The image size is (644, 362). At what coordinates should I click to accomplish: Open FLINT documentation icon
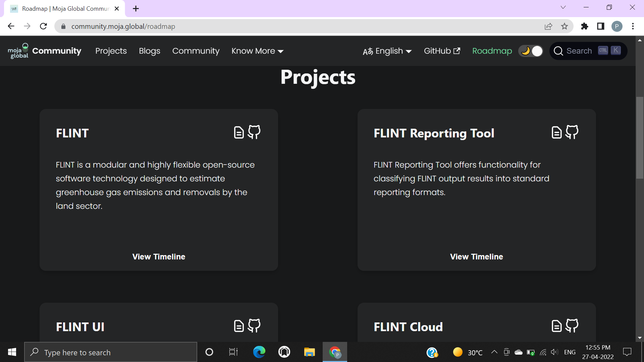[238, 132]
